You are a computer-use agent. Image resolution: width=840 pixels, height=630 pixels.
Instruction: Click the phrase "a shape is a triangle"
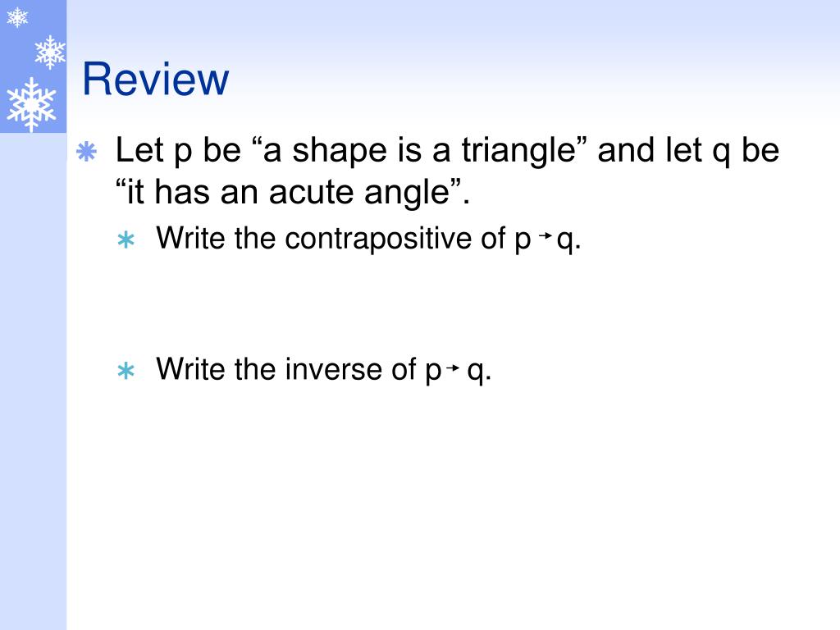[416, 150]
